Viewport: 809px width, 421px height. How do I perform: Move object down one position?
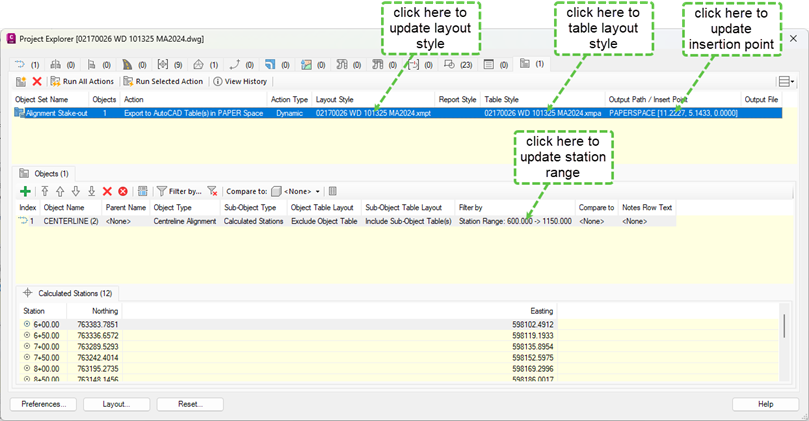pyautogui.click(x=76, y=191)
